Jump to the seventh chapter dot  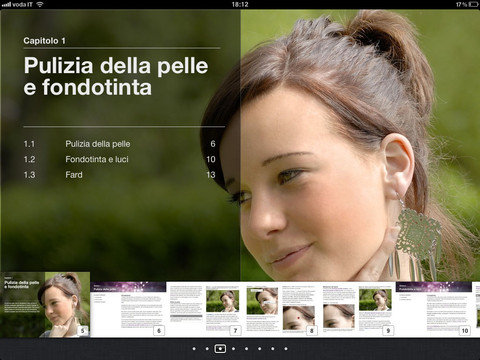(x=273, y=349)
